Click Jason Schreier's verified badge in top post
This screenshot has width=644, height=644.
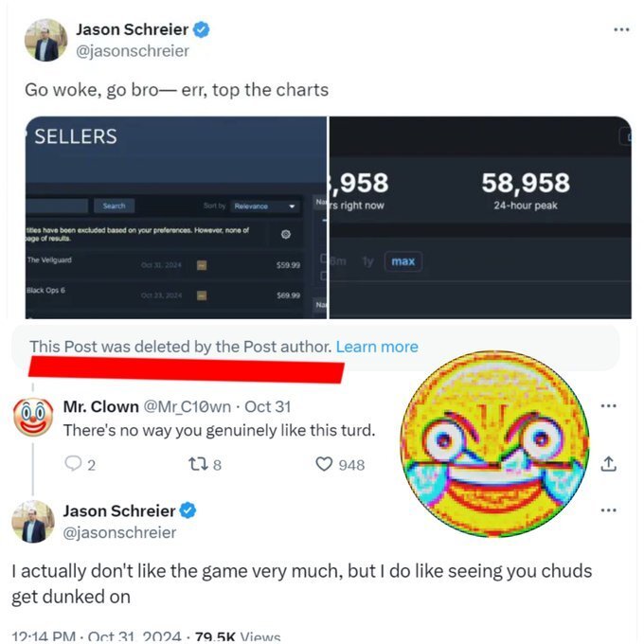coord(201,29)
